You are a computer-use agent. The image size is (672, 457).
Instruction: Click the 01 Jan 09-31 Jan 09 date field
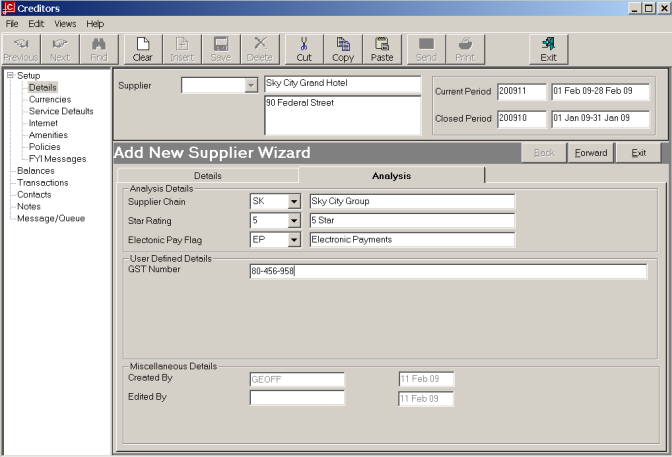point(600,119)
